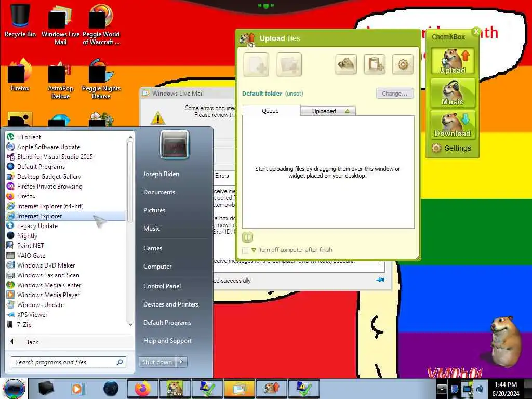Launch Apple Software Update from Start menu

66,147
